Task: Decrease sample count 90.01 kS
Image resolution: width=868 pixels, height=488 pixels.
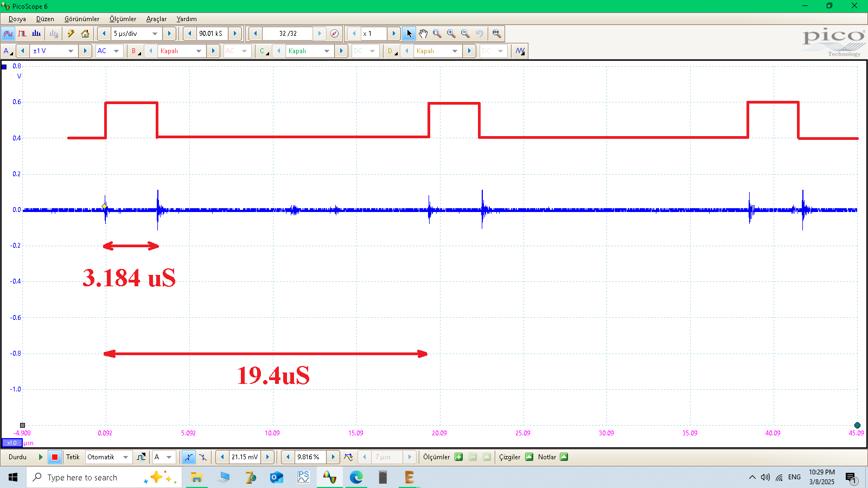Action: click(189, 34)
